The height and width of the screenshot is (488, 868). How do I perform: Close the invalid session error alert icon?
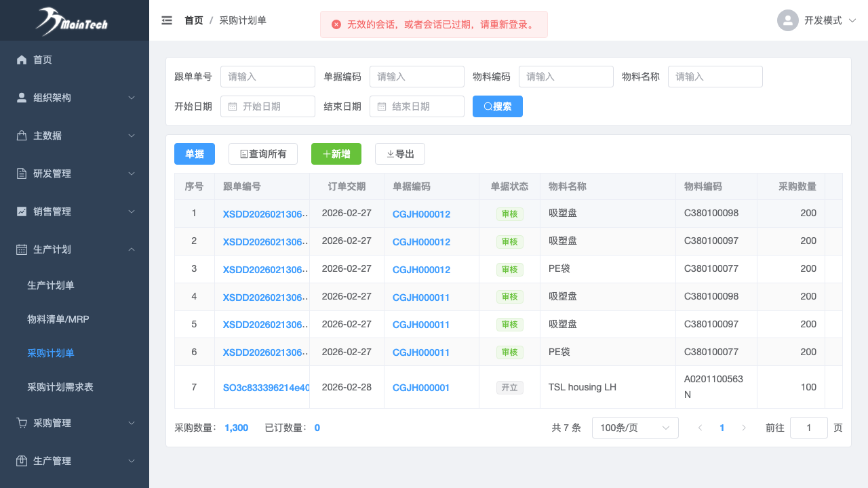[336, 24]
